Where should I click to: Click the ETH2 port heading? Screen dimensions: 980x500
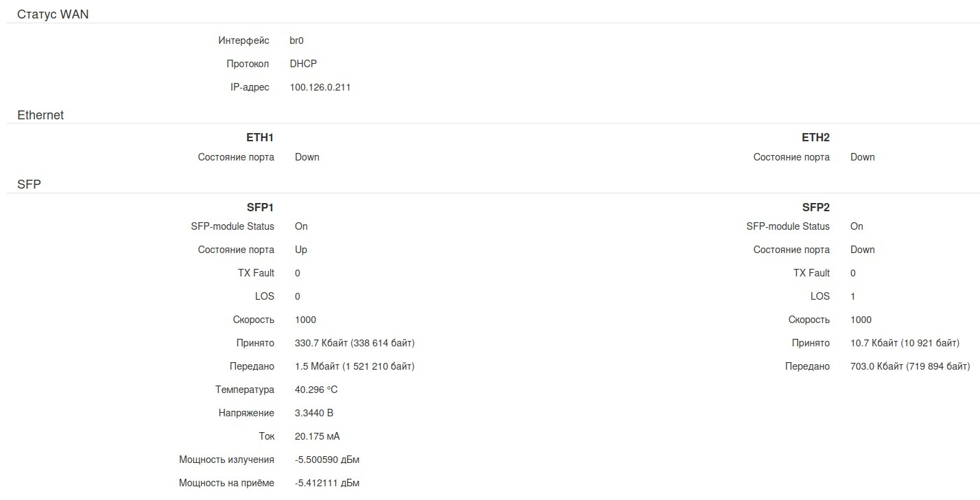[815, 138]
